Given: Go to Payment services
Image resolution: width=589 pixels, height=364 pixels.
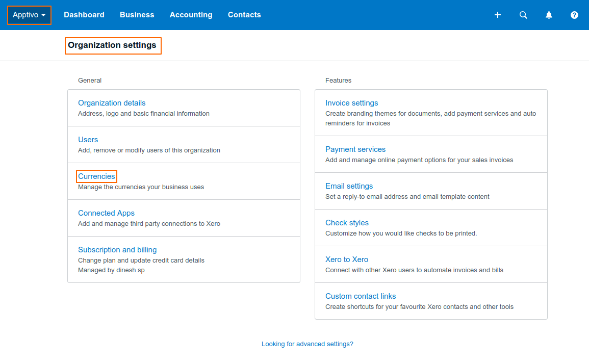Looking at the screenshot, I should point(355,149).
